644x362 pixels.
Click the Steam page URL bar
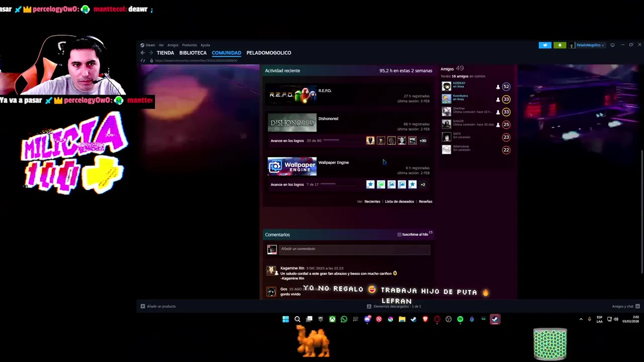196,60
